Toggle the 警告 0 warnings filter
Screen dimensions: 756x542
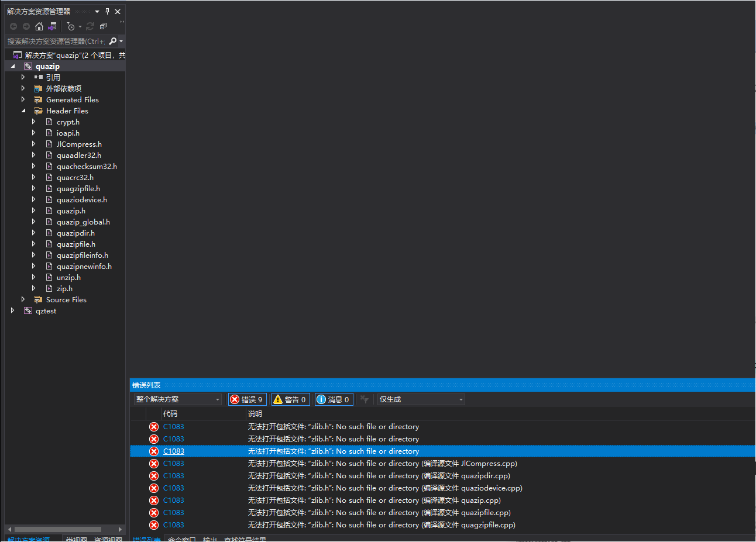(290, 399)
